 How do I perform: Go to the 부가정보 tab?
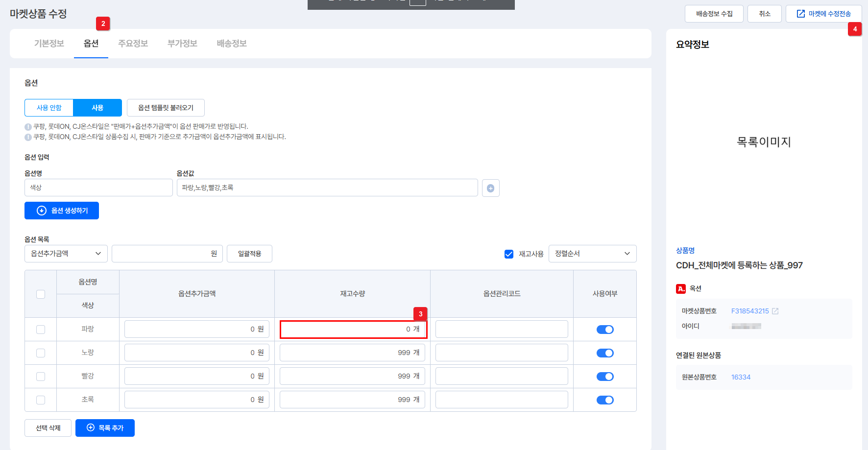pos(182,44)
